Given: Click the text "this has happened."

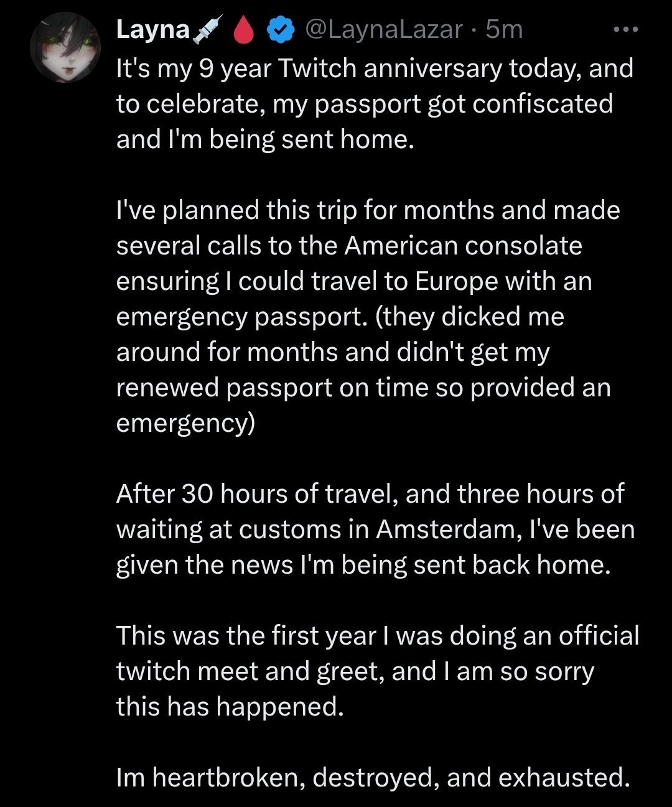Looking at the screenshot, I should pyautogui.click(x=230, y=706).
